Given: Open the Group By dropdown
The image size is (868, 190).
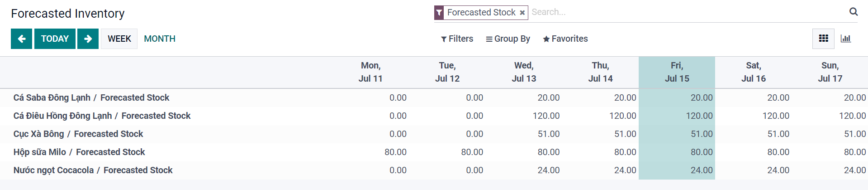Looking at the screenshot, I should [508, 39].
